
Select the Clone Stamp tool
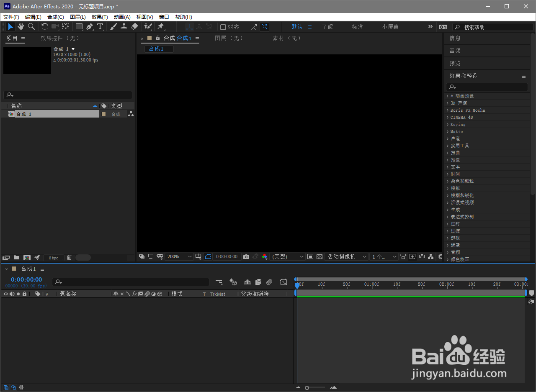[x=124, y=27]
